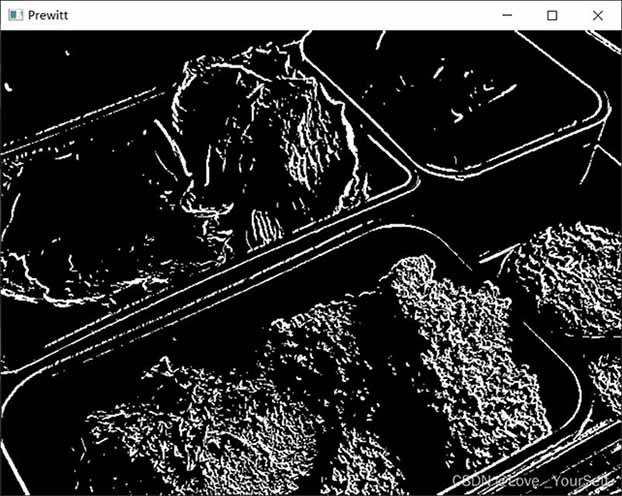Close the Prewitt window
This screenshot has width=622, height=496.
pyautogui.click(x=598, y=15)
